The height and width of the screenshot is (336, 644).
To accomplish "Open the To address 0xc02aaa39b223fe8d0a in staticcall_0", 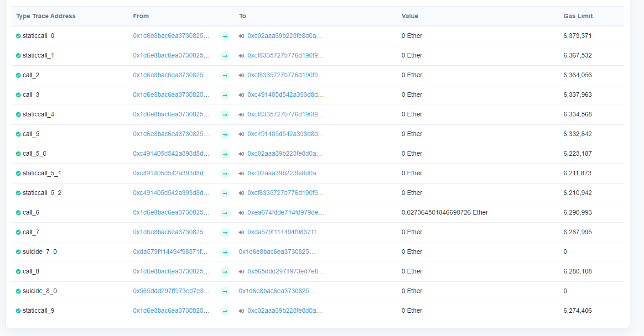I will [285, 36].
